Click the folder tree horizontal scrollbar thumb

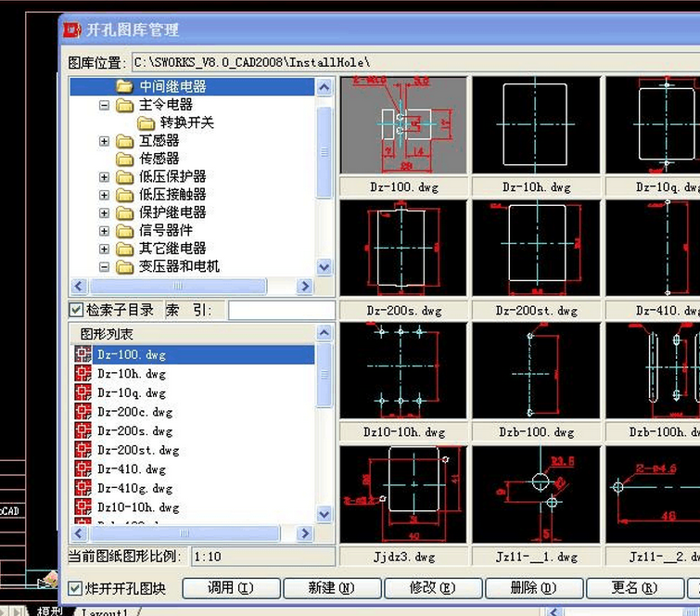click(178, 286)
